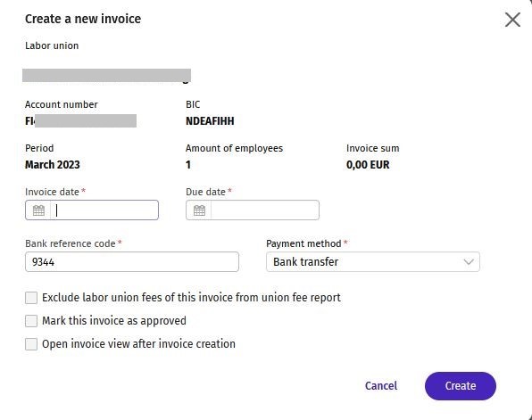Open the Bank transfer payment method dropdown

click(373, 261)
